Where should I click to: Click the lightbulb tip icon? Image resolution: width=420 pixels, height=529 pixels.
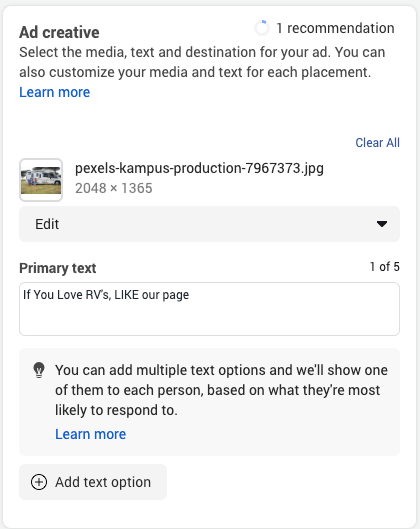tap(39, 370)
